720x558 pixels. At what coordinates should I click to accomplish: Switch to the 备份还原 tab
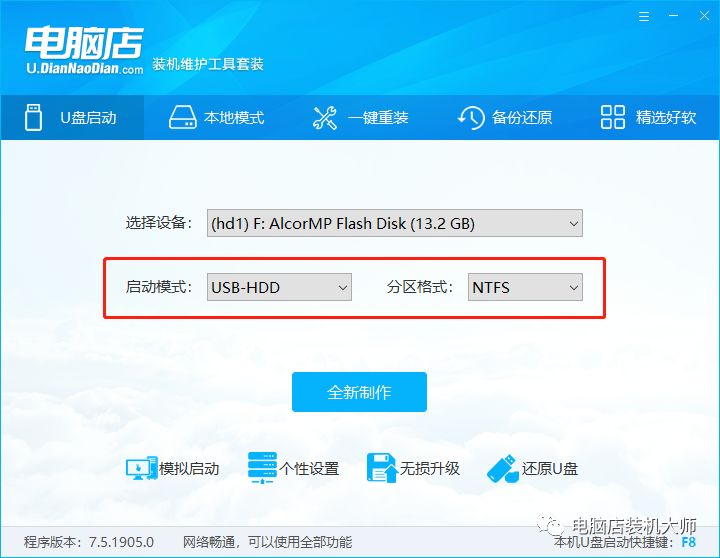(x=505, y=118)
